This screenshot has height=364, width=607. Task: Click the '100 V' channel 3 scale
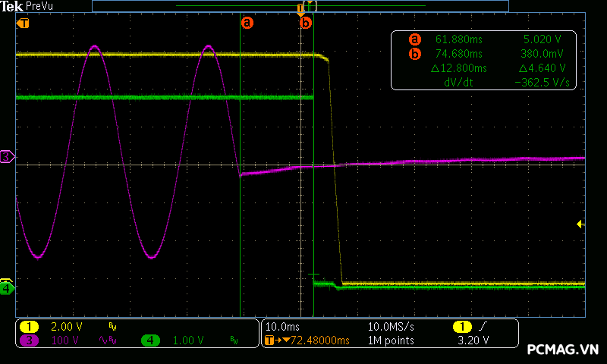(64, 340)
